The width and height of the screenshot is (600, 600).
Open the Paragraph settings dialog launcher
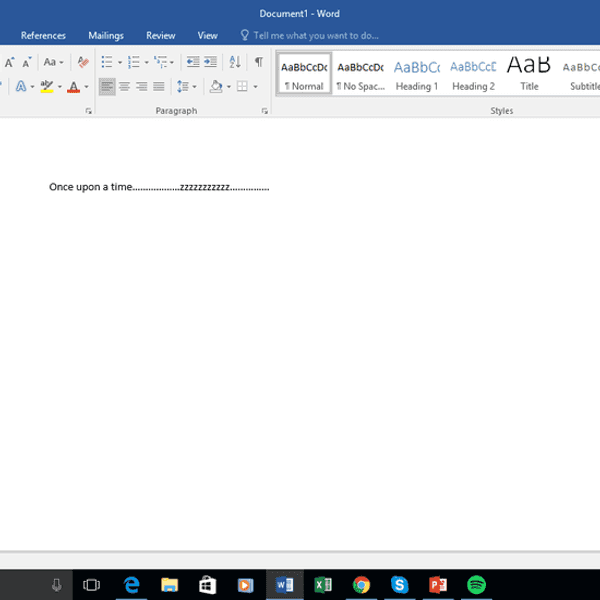[x=264, y=111]
